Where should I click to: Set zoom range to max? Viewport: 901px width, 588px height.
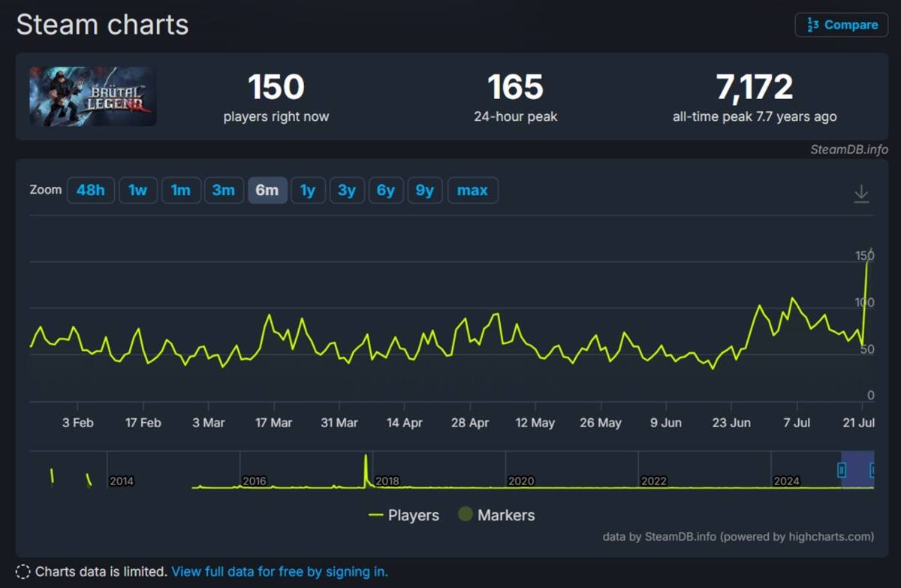pyautogui.click(x=472, y=190)
